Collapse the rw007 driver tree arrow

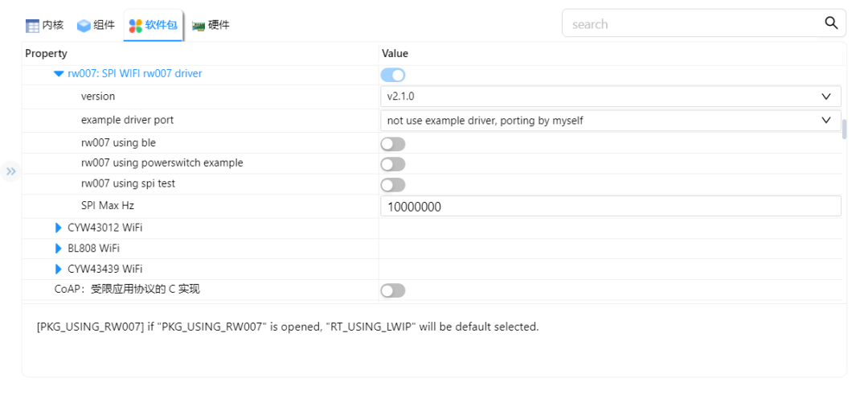(x=59, y=73)
